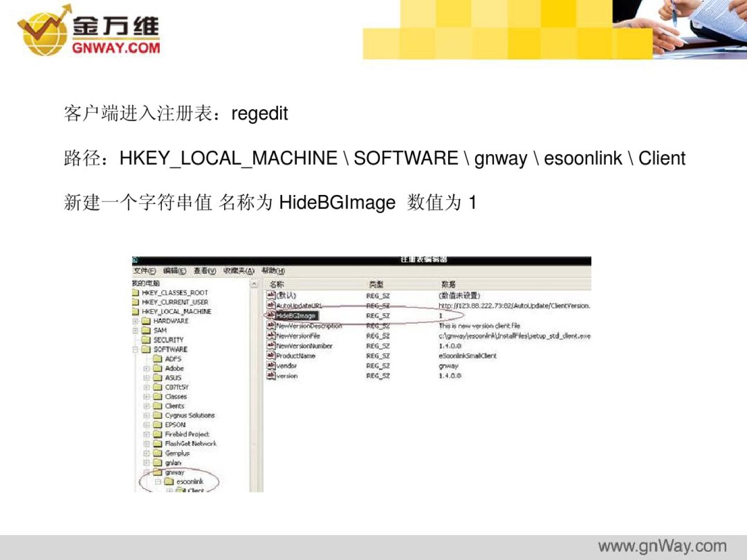Open the 文件(F) menu
Screen dimensions: 747x560
point(145,271)
